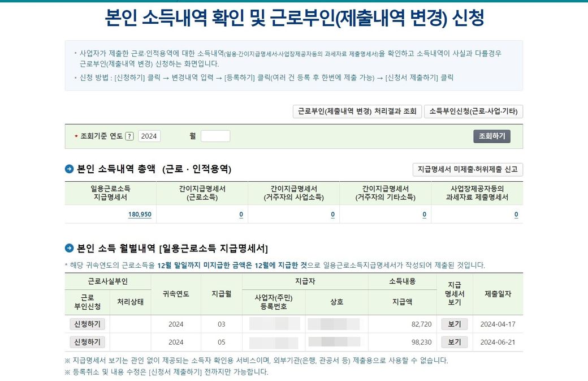
Task: View 지급명세서 for the 98,230 payment
Action: pyautogui.click(x=454, y=342)
